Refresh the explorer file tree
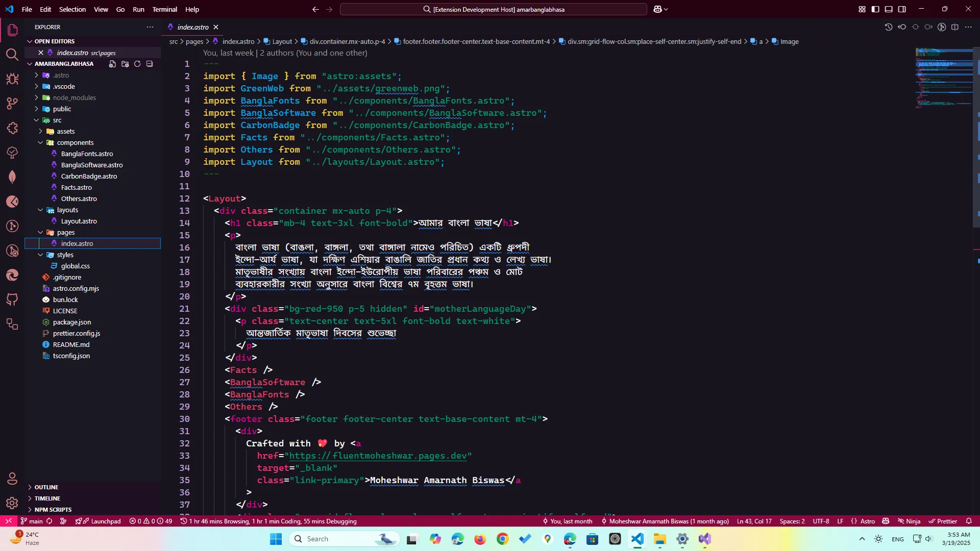The image size is (980, 551). coord(137,64)
